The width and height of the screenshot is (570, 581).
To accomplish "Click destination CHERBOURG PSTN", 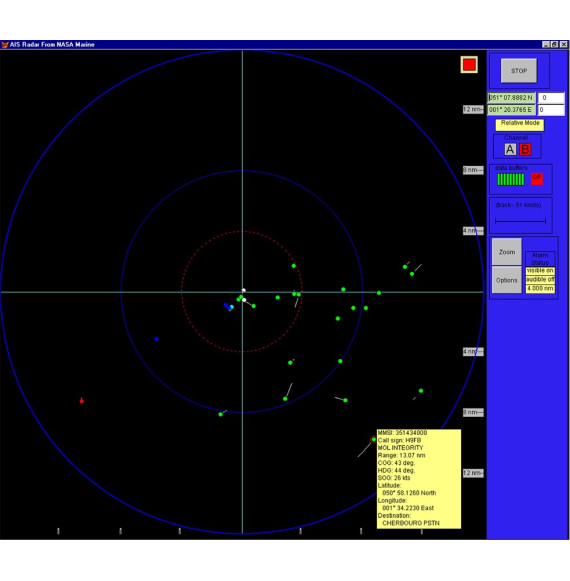I will tap(411, 523).
